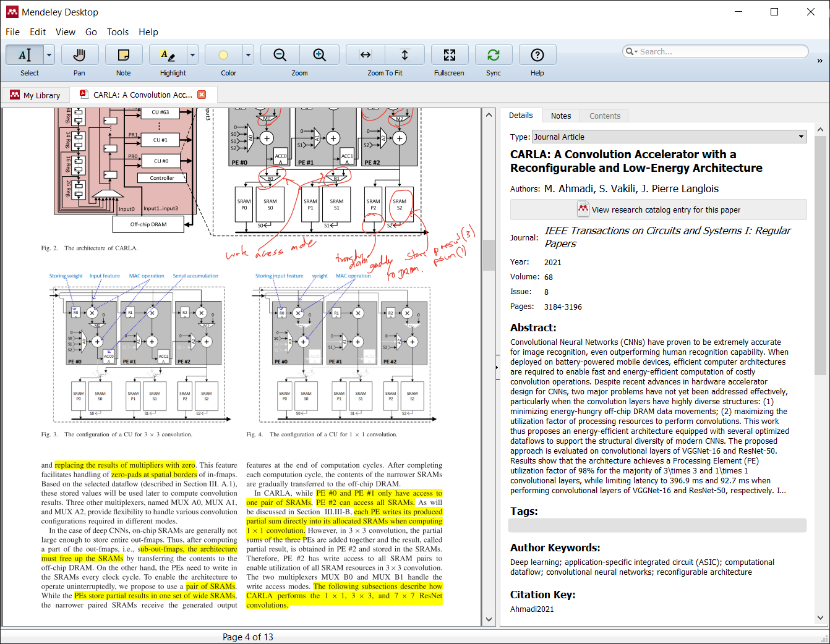
Task: Open the Highlight options dropdown arrow
Action: pyautogui.click(x=192, y=55)
